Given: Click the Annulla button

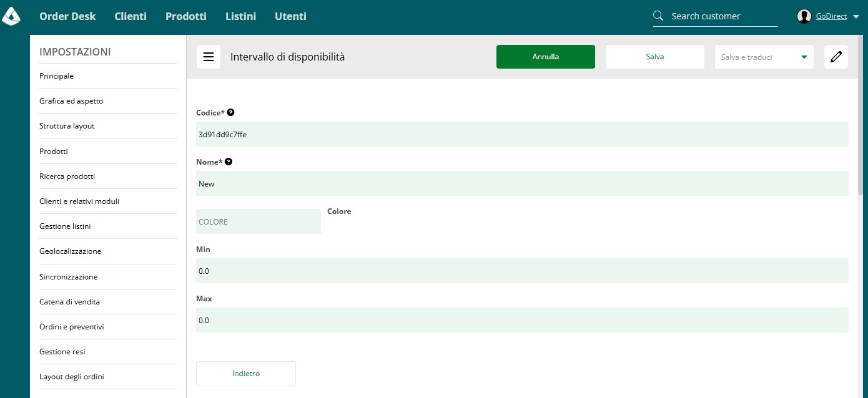Looking at the screenshot, I should click(x=546, y=57).
